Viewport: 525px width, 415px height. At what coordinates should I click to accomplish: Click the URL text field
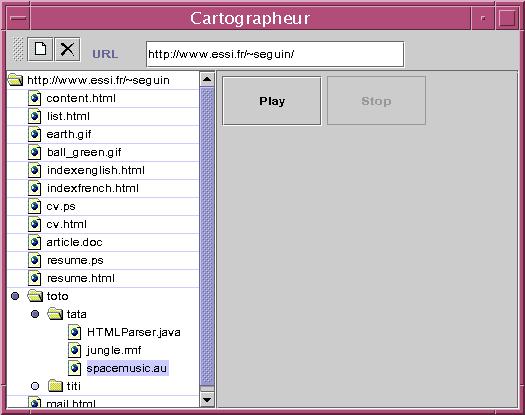(x=275, y=54)
